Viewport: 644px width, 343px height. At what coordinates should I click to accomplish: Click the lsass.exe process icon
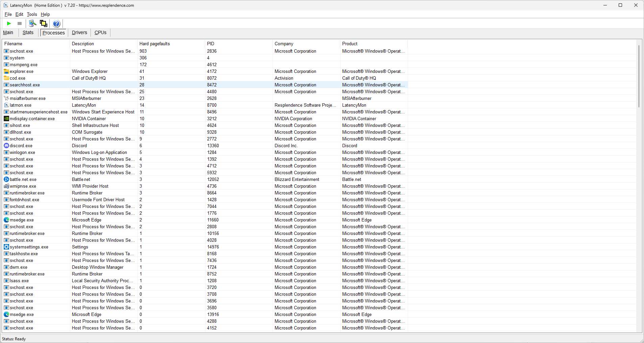point(6,281)
